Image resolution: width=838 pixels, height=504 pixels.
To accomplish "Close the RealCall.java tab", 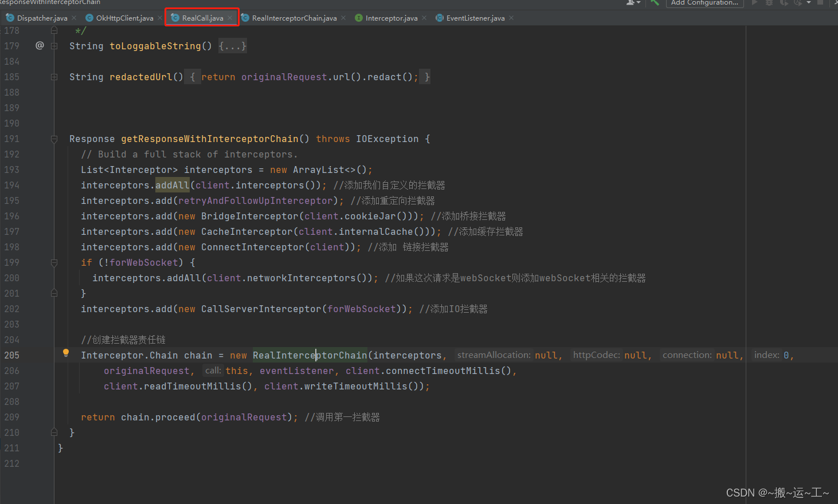I will [x=230, y=18].
